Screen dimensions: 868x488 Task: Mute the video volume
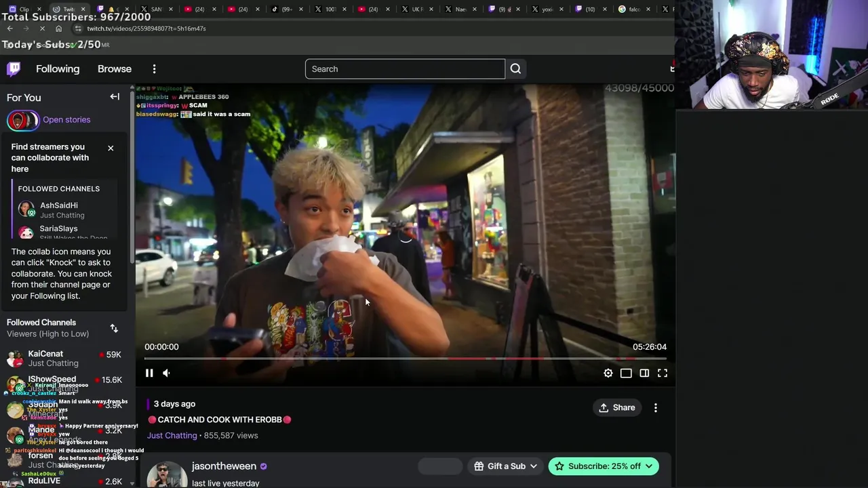coord(166,373)
